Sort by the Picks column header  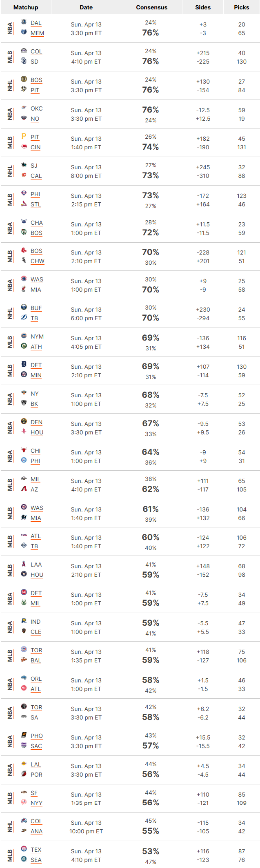pos(242,7)
